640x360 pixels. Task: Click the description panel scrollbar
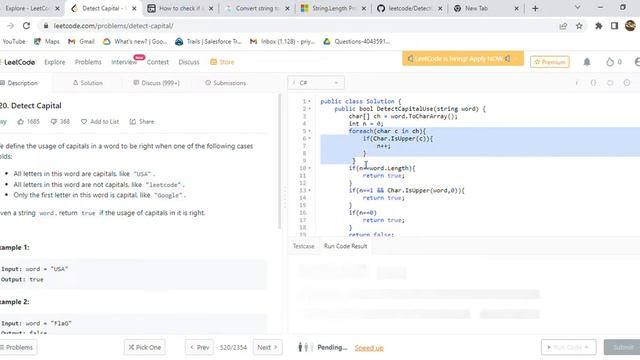click(x=280, y=161)
